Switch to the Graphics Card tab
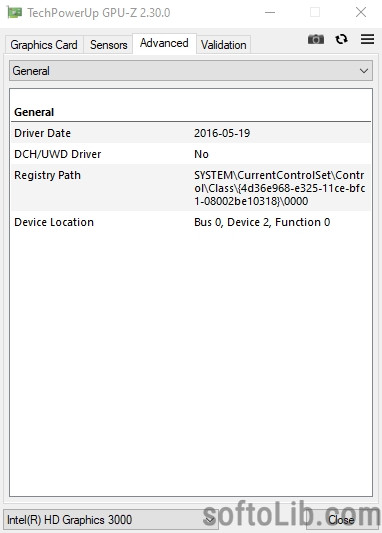 click(x=44, y=45)
